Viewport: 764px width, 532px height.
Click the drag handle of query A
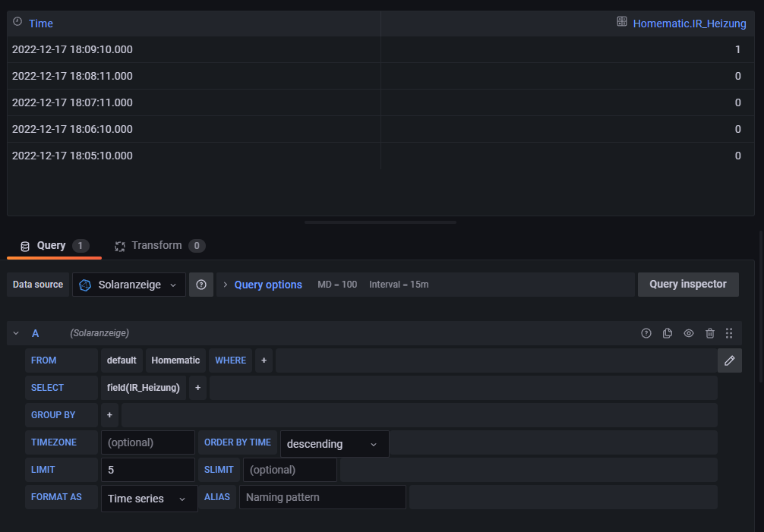[729, 333]
